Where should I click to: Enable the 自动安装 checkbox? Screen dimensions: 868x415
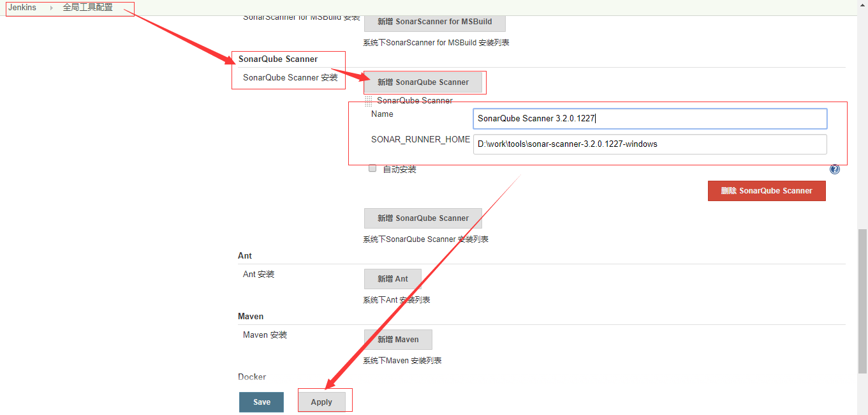(x=372, y=168)
